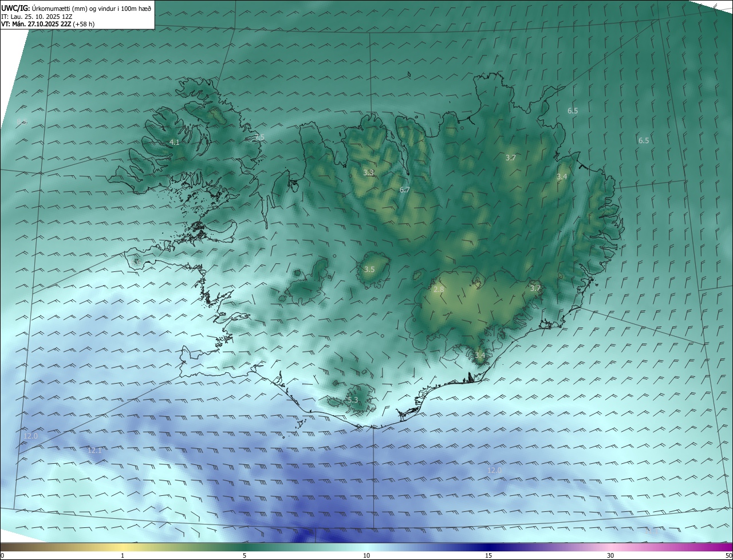Click the 7.5 value east of the Westfjords
Image resolution: width=733 pixels, height=560 pixels.
pyautogui.click(x=260, y=137)
